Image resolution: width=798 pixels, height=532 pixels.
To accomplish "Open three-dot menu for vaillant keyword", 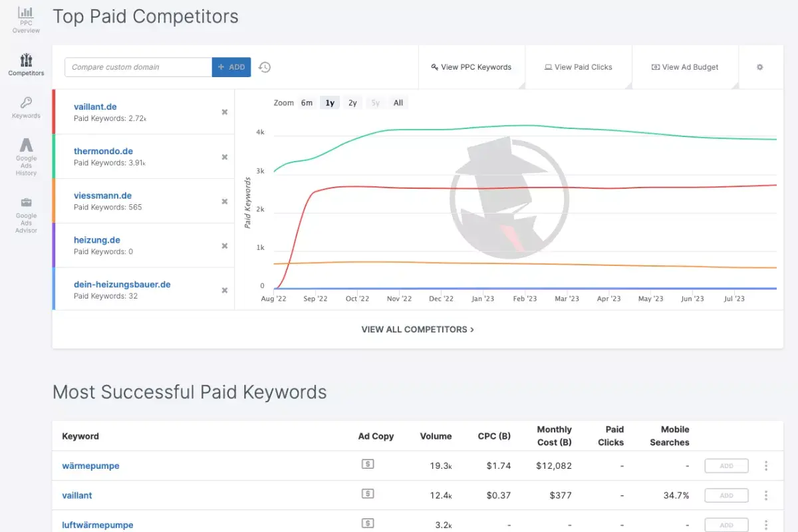I will (766, 495).
